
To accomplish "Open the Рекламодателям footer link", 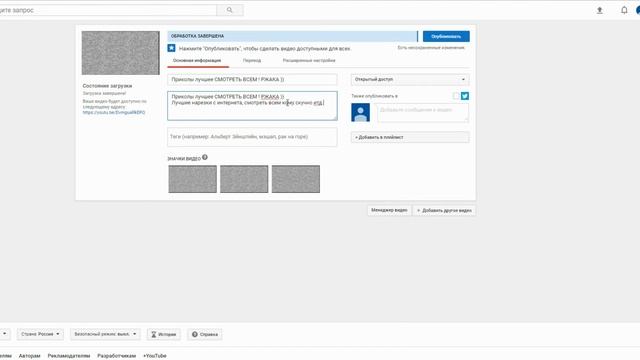I will click(69, 356).
